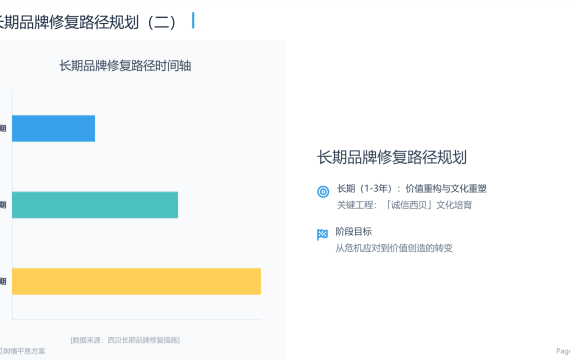Select the blue short-term bar in the chart
Screen dimensions: 570x360
53,128
